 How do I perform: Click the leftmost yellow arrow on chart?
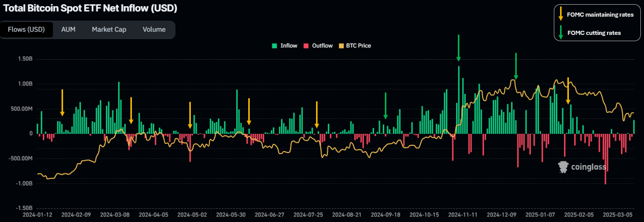(x=62, y=103)
